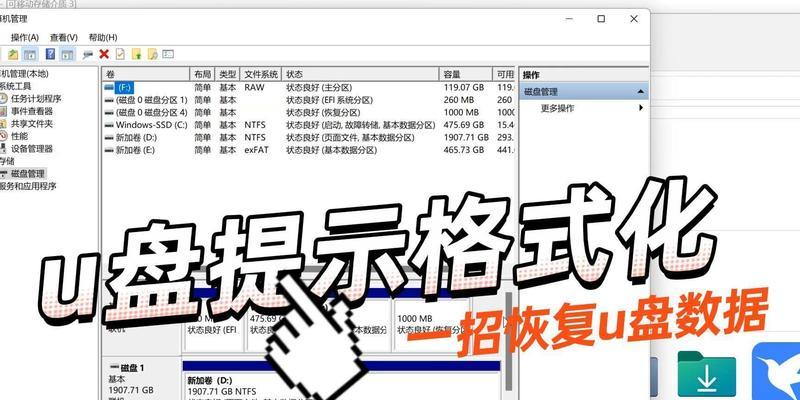Sort by the 卷 column header
800x400 pixels.
[145, 74]
